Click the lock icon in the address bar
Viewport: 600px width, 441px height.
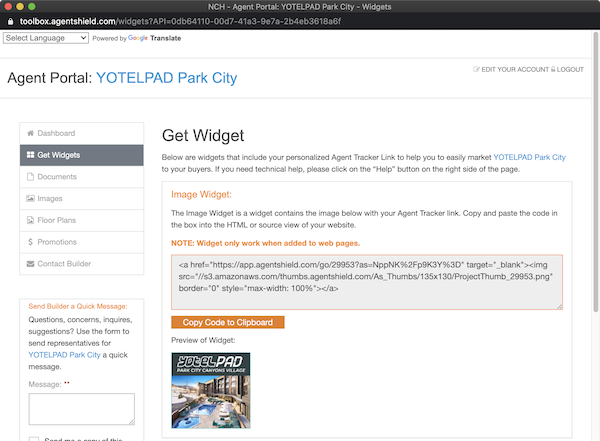pos(10,21)
